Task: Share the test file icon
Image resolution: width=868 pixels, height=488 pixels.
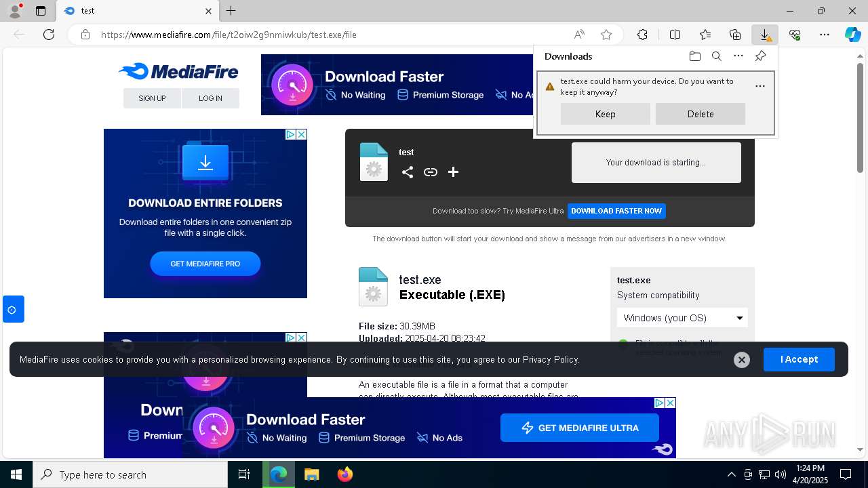Action: 408,172
